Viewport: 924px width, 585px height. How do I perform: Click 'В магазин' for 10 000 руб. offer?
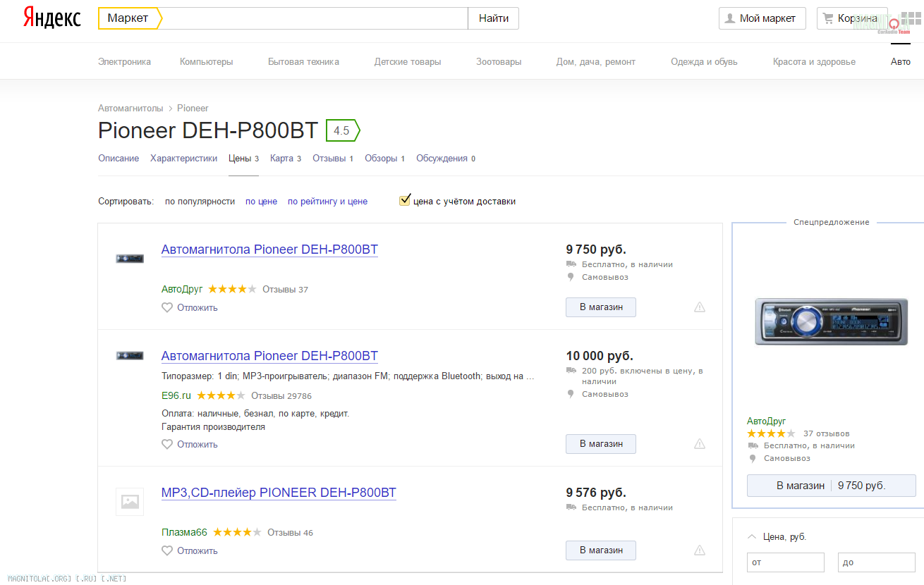point(601,444)
